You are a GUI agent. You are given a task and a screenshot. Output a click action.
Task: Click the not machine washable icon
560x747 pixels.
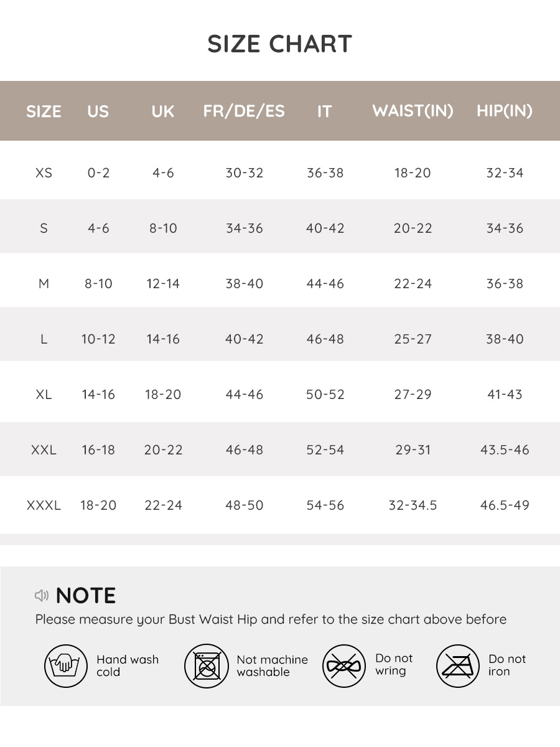206,665
